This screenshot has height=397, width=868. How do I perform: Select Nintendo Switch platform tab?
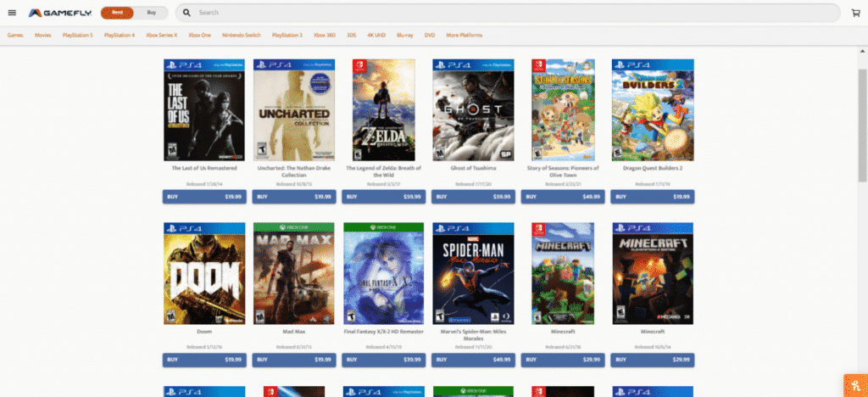pyautogui.click(x=242, y=36)
